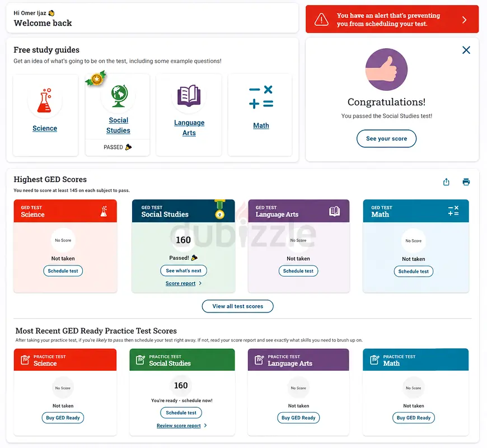The image size is (487, 448).
Task: Open the Review score report link
Action: pos(179,426)
